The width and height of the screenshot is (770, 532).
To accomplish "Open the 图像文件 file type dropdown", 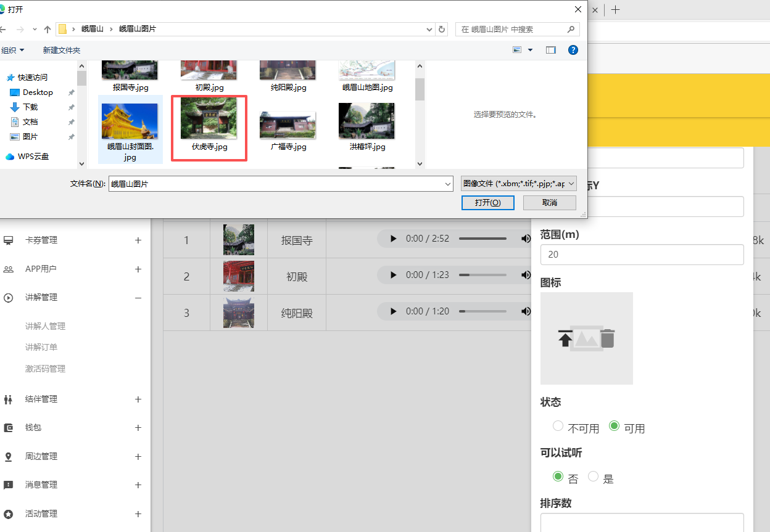I will [519, 183].
